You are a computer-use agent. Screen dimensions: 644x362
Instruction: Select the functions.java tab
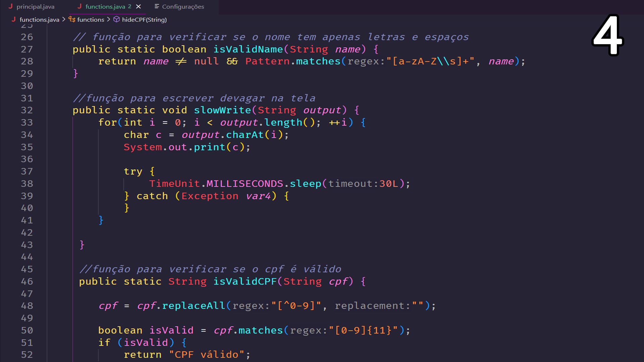105,7
